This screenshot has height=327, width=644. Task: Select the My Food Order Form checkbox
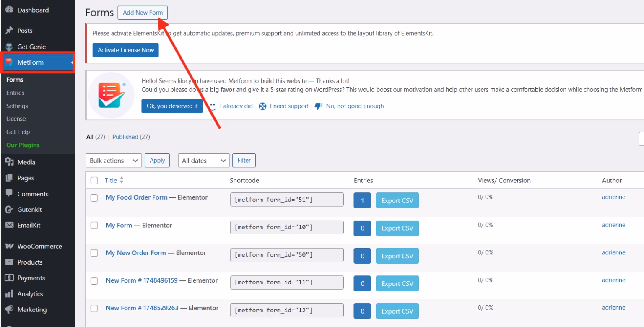[x=94, y=198]
